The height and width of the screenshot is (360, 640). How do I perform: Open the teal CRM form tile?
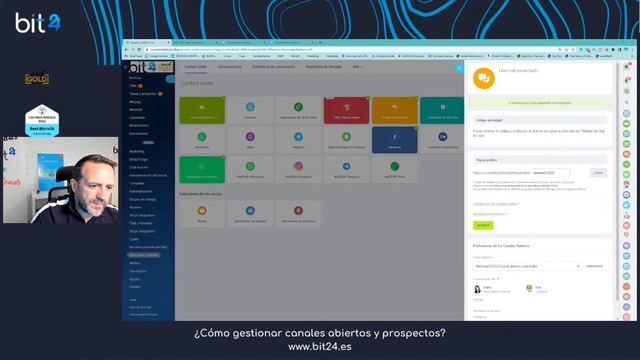coord(442,110)
